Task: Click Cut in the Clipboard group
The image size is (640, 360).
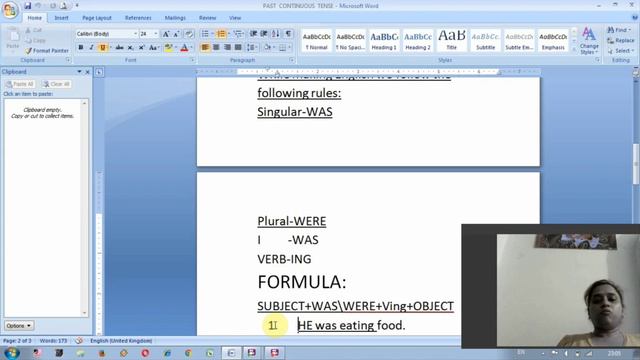Action: [33, 30]
